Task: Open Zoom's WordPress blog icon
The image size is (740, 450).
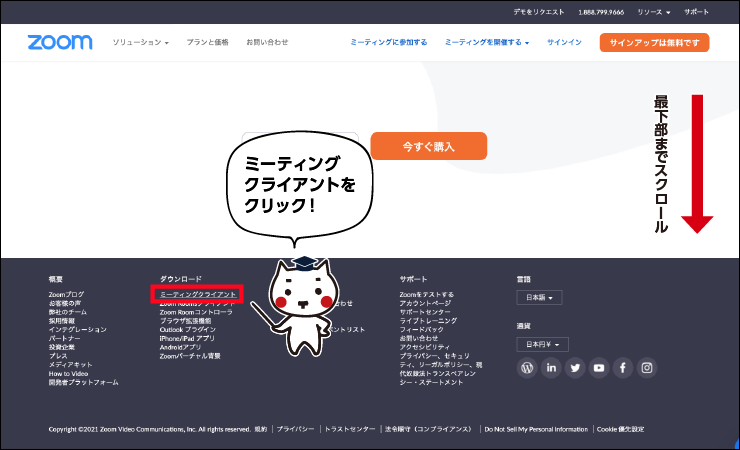Action: (x=527, y=368)
